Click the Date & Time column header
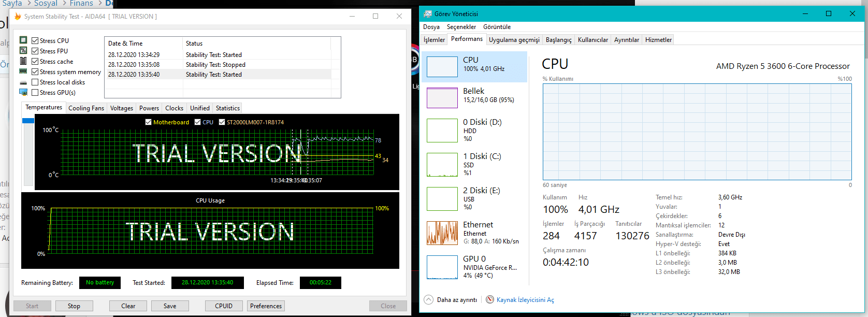Viewport: 868px width, 317px height. (x=144, y=44)
